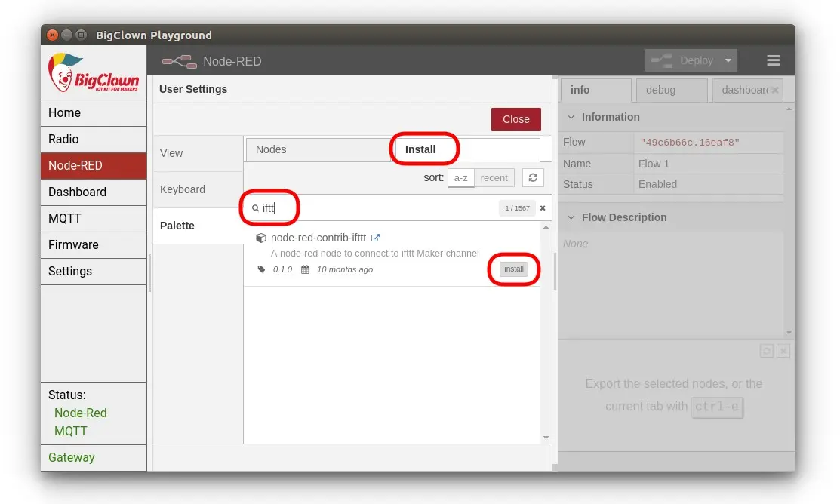Close the dashboard sidebar tab
840x504 pixels.
pyautogui.click(x=774, y=91)
